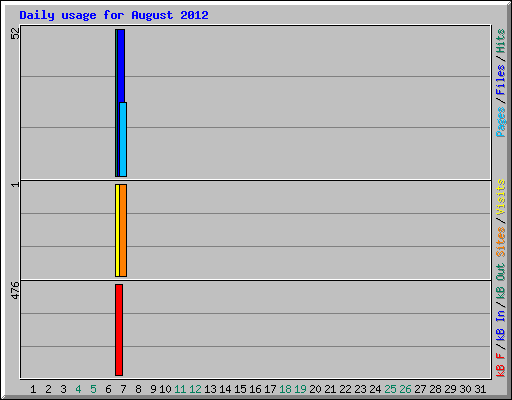The width and height of the screenshot is (512, 400).
Task: Click day 28 on the x-axis
Action: pyautogui.click(x=435, y=389)
